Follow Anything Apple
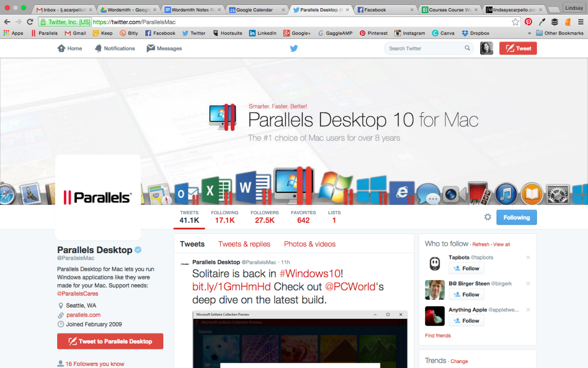The height and width of the screenshot is (368, 588). [466, 321]
